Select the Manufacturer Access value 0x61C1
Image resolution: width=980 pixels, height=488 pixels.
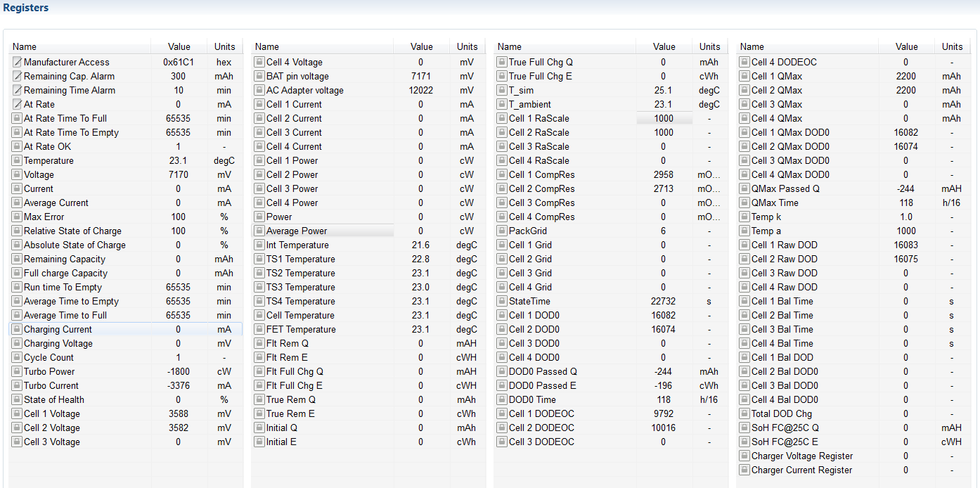click(x=179, y=62)
